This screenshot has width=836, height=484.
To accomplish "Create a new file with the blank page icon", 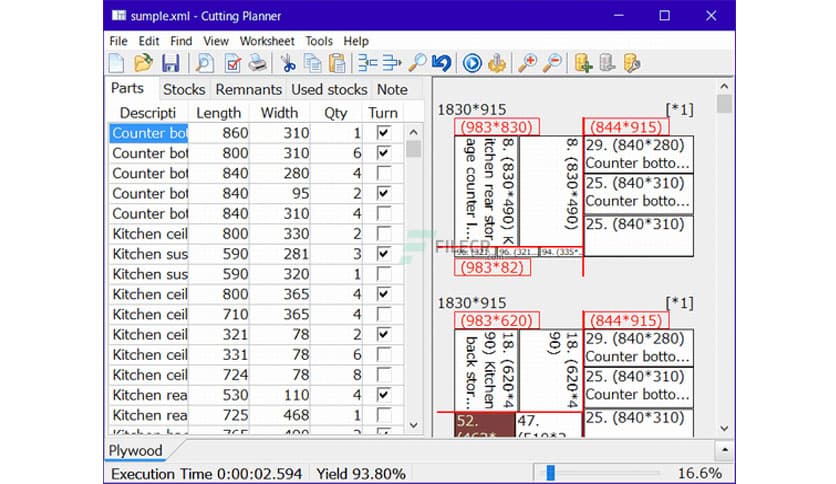I will point(116,63).
